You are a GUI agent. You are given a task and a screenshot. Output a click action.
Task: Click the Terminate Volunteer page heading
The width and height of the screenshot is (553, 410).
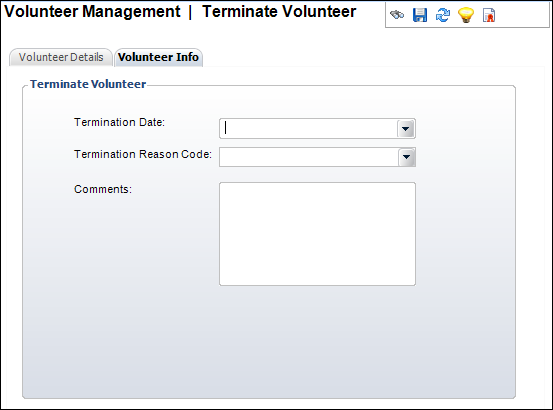coord(279,11)
